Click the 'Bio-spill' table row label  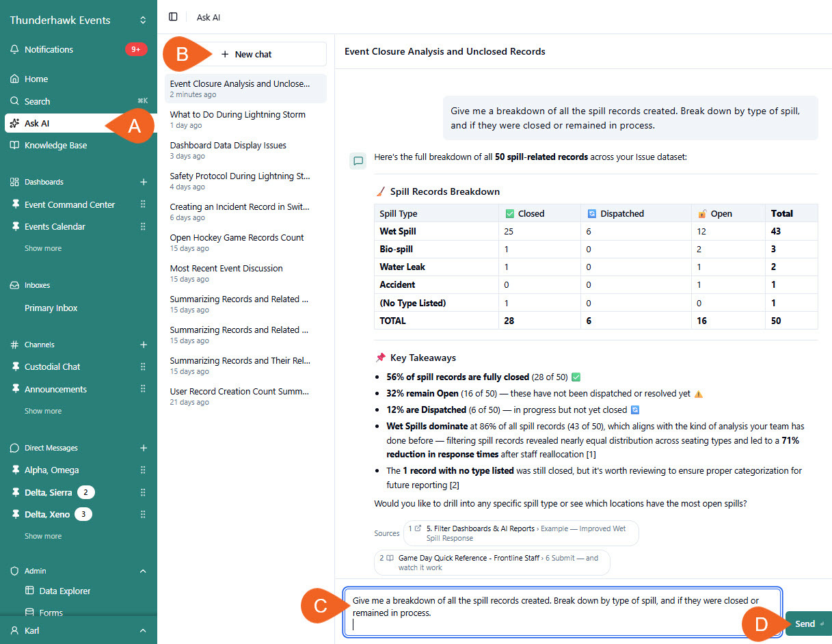[x=397, y=249]
